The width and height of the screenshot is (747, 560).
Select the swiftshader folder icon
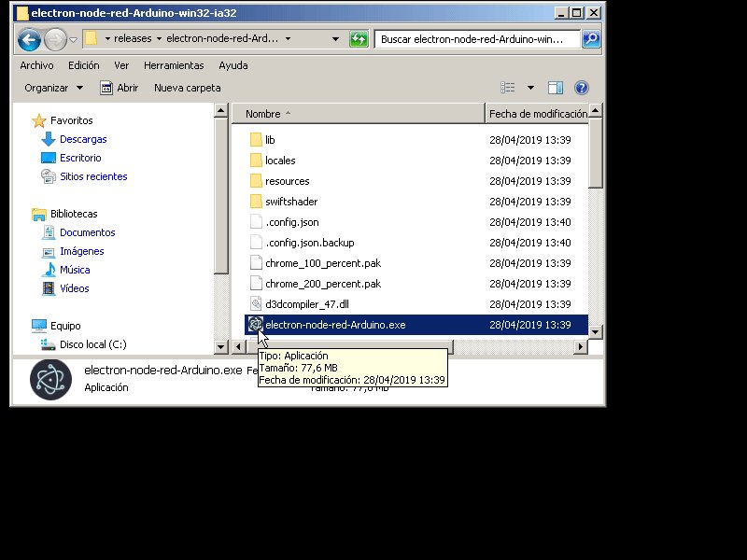click(256, 202)
